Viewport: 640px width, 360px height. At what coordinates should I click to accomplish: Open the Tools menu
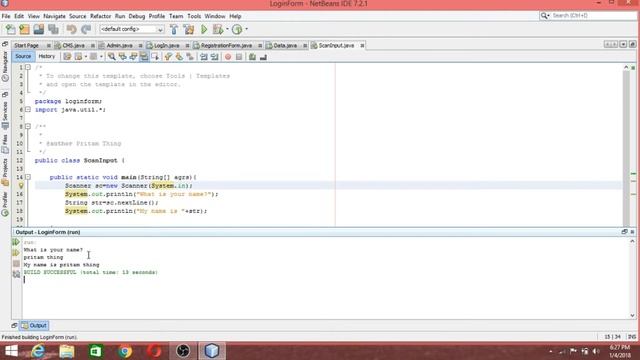[194, 16]
